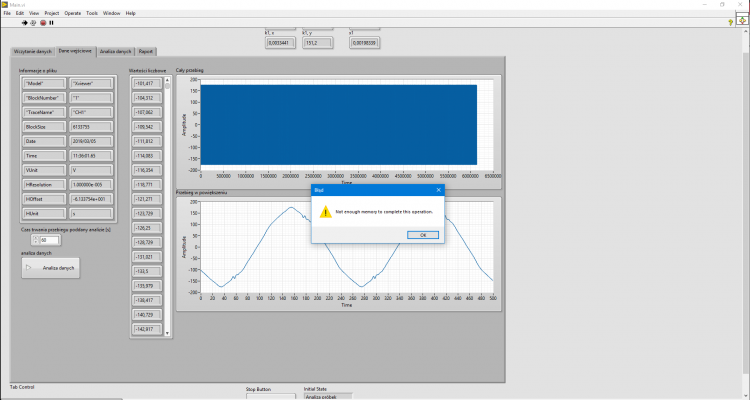
Task: Open the Operate menu
Action: tap(73, 13)
